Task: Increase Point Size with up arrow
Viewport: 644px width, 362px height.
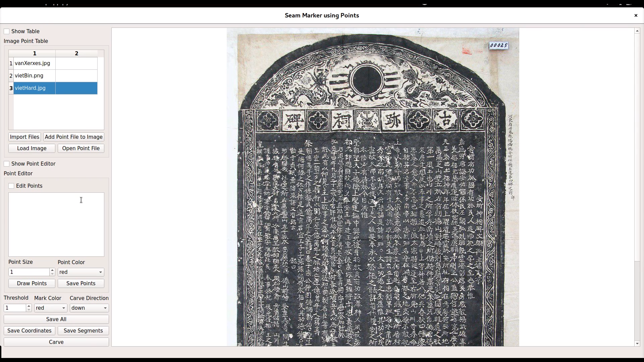Action: coord(52,270)
